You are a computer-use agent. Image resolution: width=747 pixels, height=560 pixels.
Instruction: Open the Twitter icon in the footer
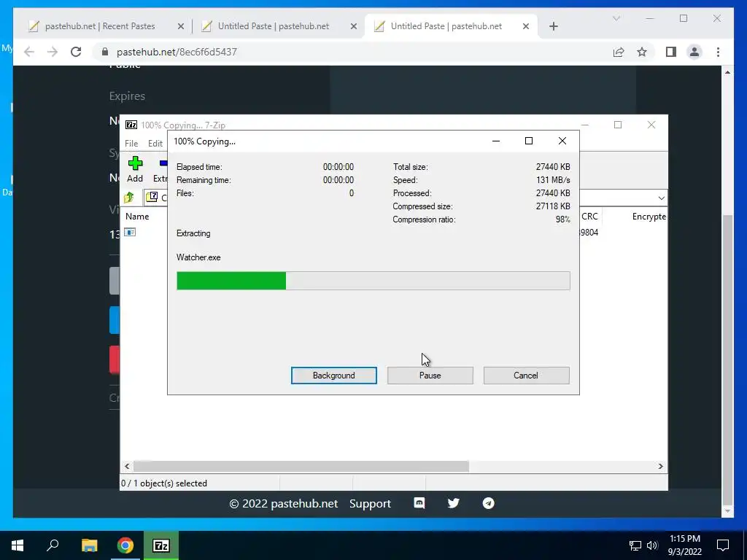[x=454, y=503]
